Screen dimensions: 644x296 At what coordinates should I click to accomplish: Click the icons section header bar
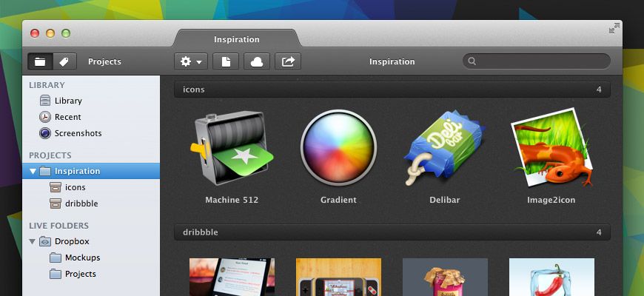pos(392,90)
